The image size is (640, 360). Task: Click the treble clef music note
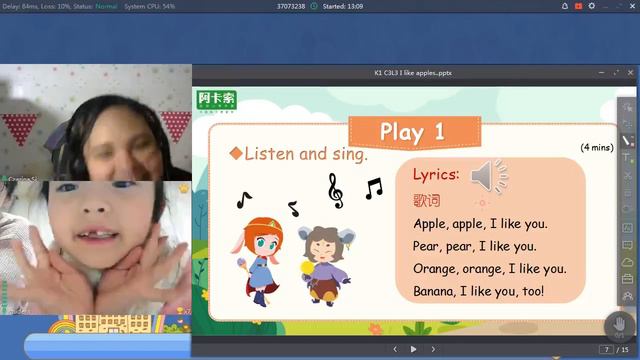click(x=336, y=191)
